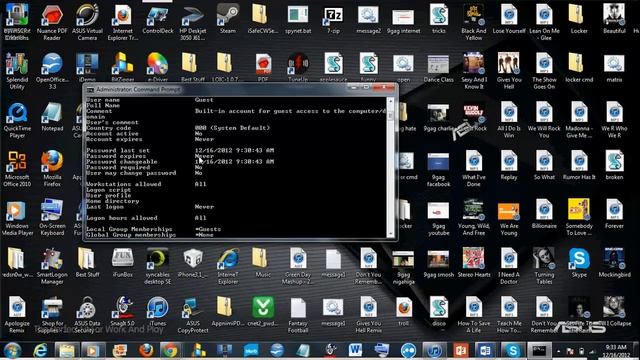Image resolution: width=640 pixels, height=360 pixels.
Task: Open Nuance PDF Reader desktop icon
Action: (52, 22)
